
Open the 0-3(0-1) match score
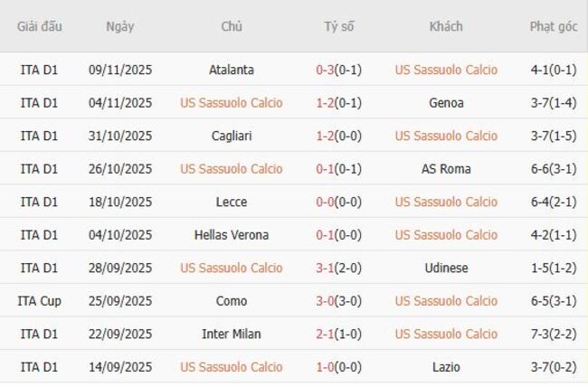(339, 70)
